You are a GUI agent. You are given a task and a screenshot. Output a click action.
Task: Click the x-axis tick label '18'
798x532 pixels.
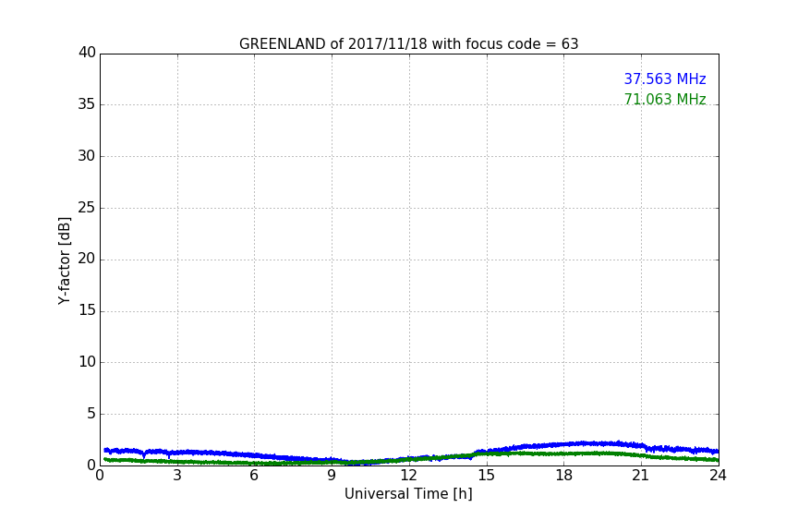pos(563,476)
